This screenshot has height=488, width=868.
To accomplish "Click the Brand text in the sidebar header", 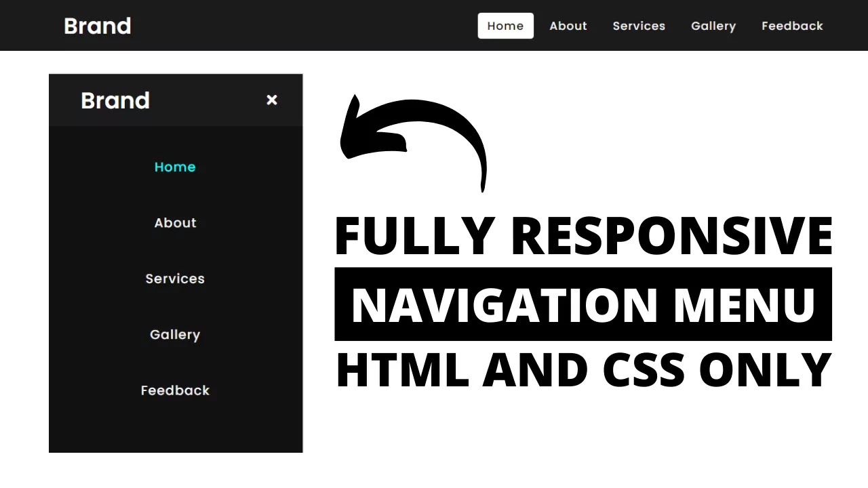I will tap(115, 100).
